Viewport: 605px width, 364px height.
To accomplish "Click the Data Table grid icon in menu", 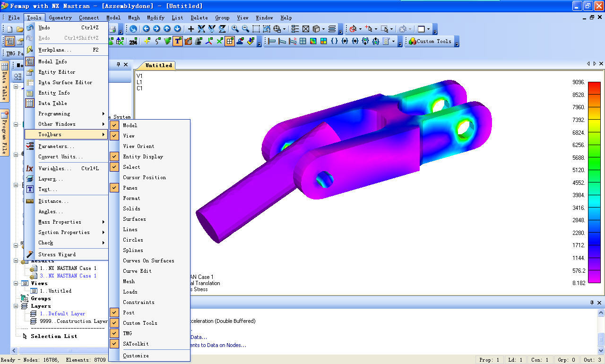I will [30, 103].
